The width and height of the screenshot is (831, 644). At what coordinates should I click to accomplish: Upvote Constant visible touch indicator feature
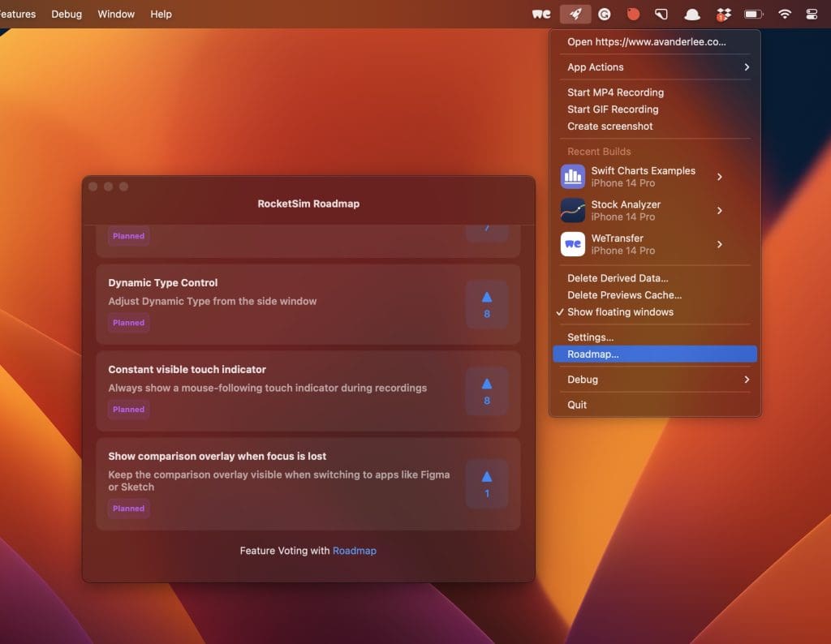487,392
